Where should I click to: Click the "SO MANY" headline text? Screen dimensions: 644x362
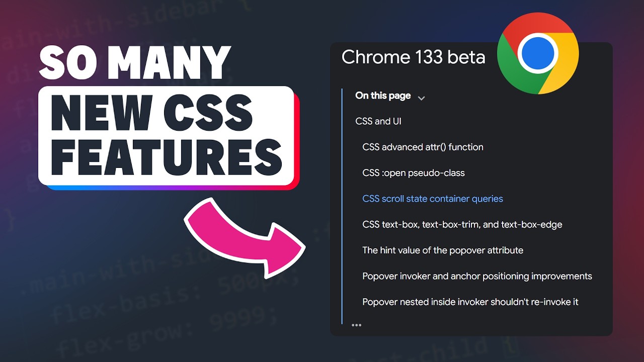point(135,63)
